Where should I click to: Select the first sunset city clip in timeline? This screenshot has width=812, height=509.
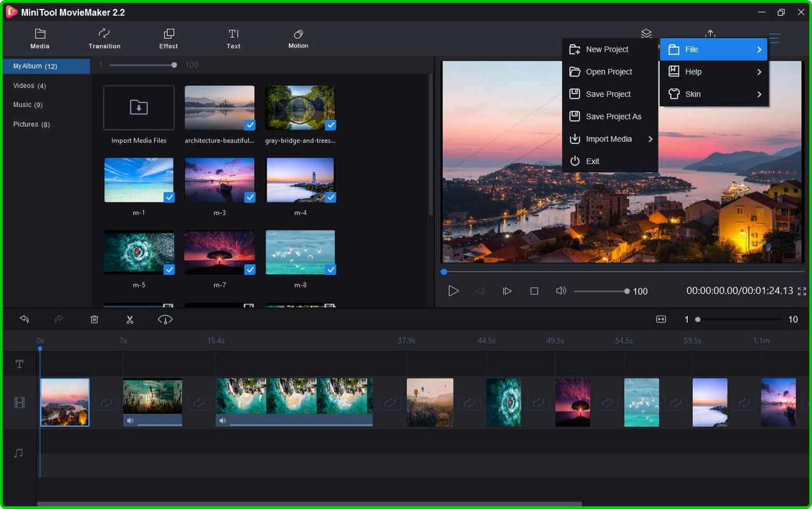65,402
